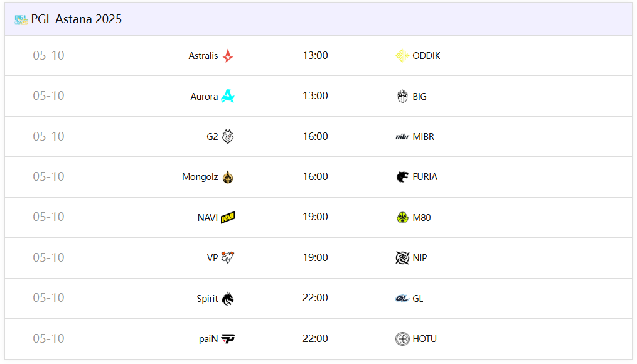Click the VP bear logo
Screen dimensions: 637x364
228,257
